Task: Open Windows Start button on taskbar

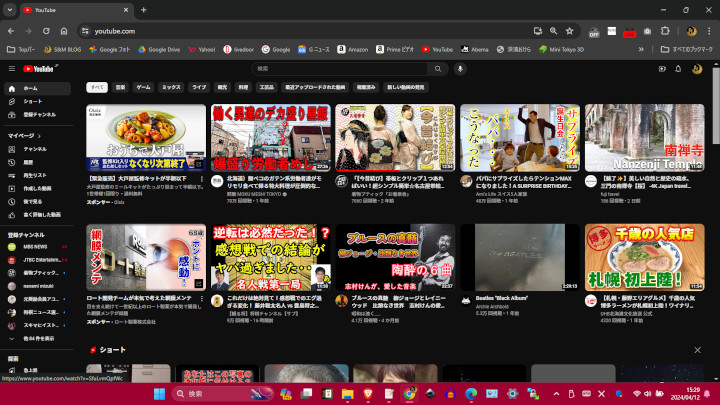Action: (159, 394)
